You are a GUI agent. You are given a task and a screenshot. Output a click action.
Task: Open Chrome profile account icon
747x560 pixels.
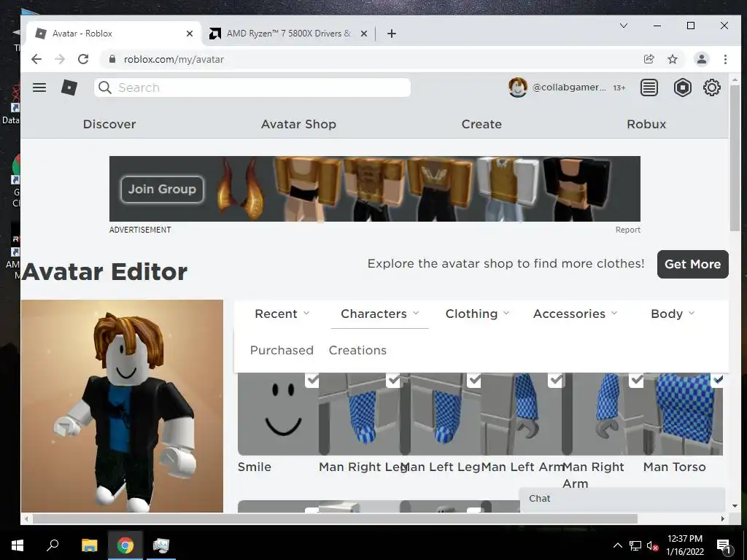(x=701, y=59)
